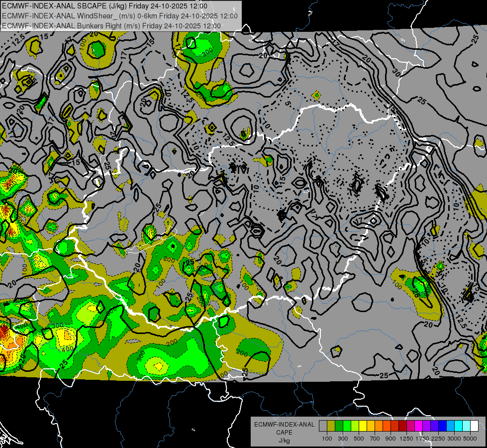
Task: Pick the bright magenta legend swatch
Action: (x=418, y=426)
